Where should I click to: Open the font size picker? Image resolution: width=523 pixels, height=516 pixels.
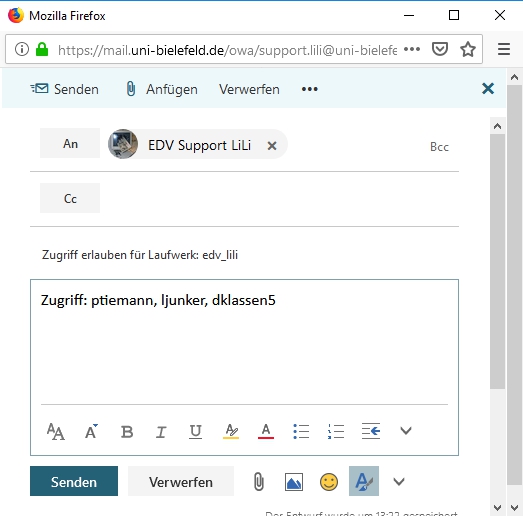pyautogui.click(x=91, y=431)
